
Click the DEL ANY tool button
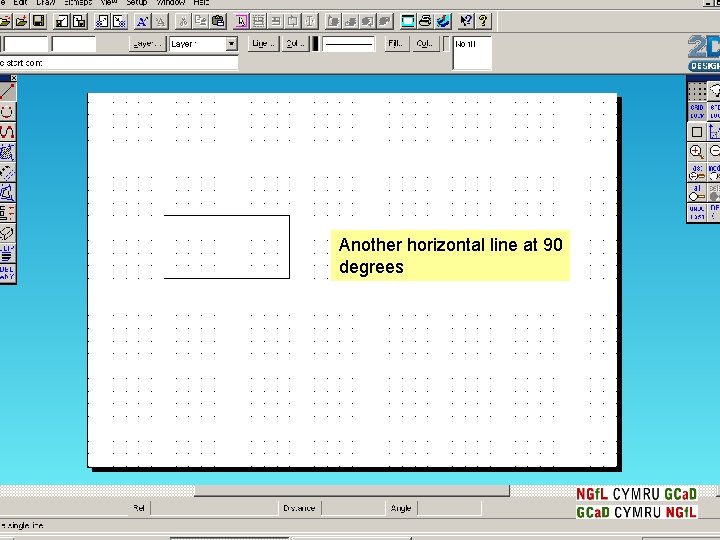pyautogui.click(x=7, y=273)
